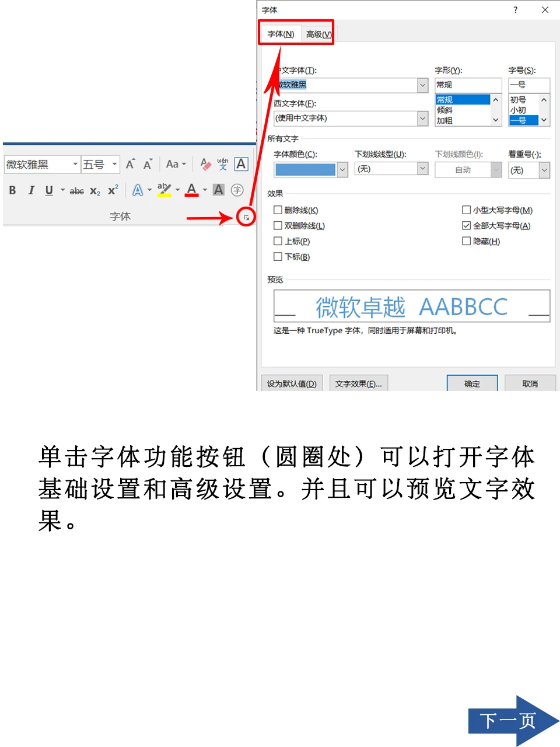Open help with the question mark button
This screenshot has height=747, width=560.
tap(515, 10)
